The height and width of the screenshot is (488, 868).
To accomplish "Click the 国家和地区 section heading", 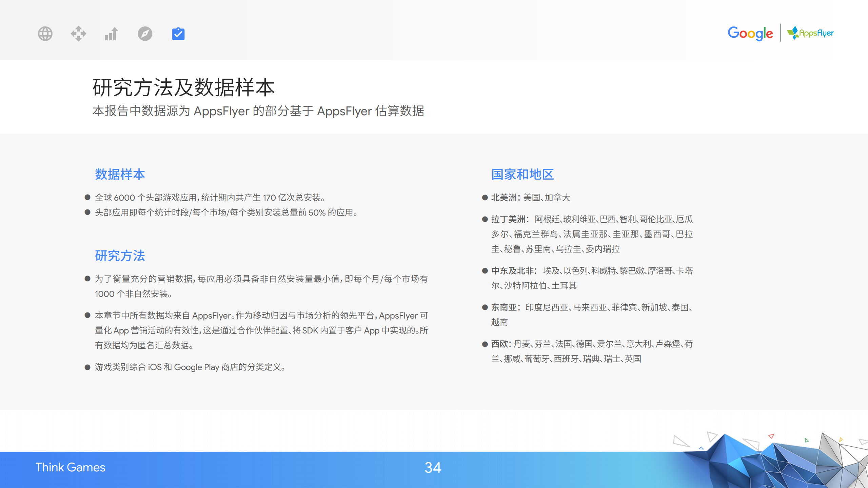I will [x=522, y=174].
